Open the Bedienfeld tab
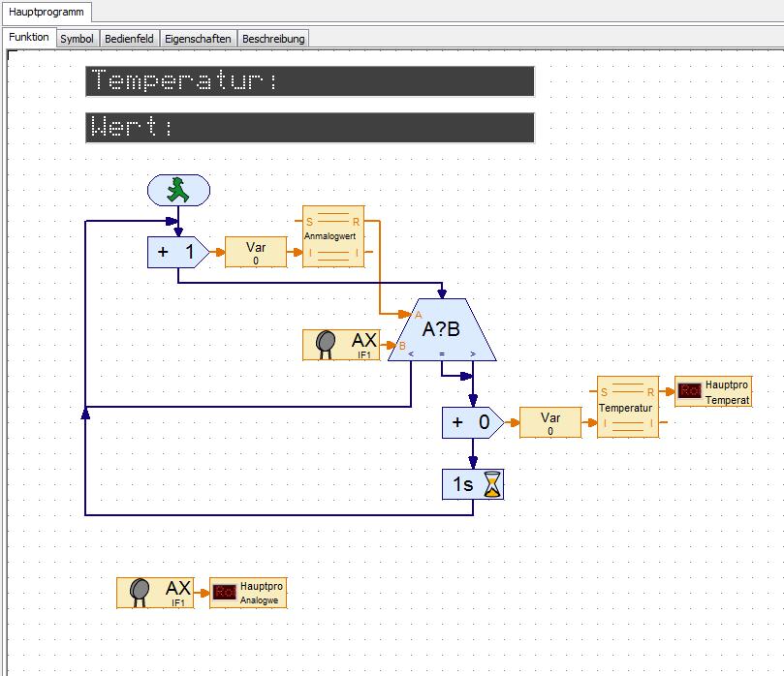The height and width of the screenshot is (676, 784). click(x=129, y=39)
